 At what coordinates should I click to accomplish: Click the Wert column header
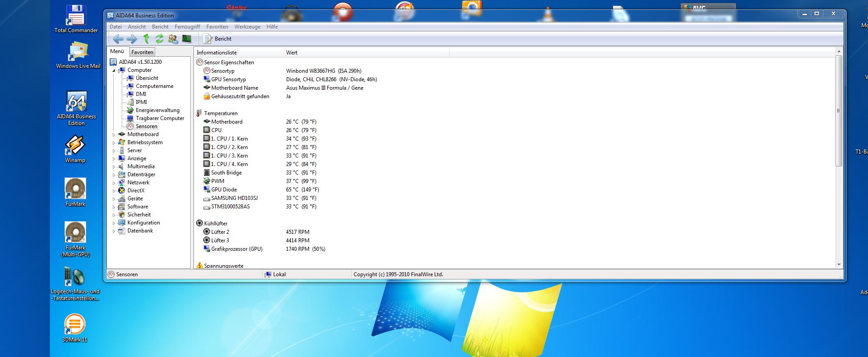tap(292, 53)
